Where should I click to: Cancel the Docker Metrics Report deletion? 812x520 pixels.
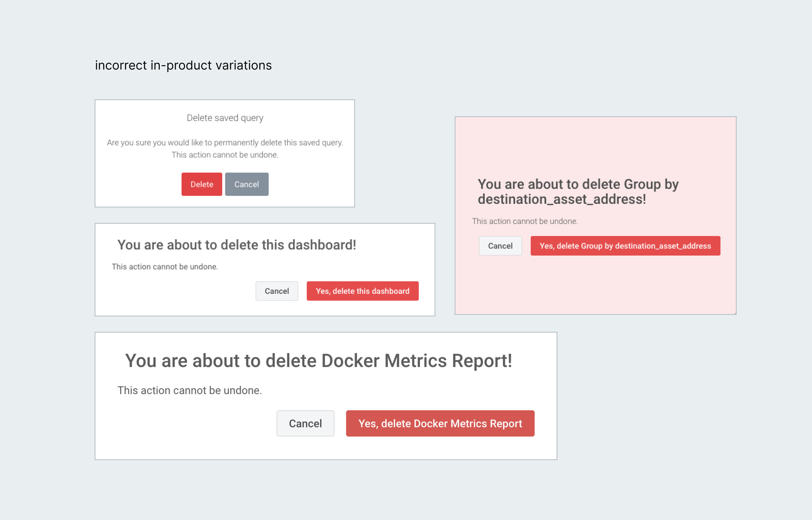[305, 424]
